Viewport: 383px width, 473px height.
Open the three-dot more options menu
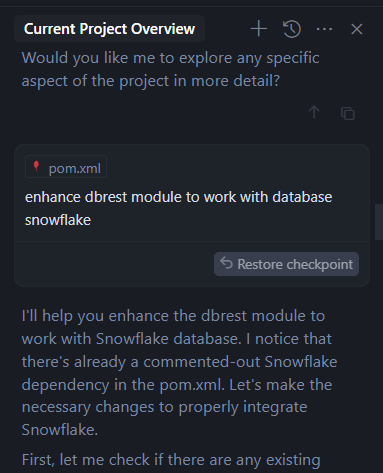[324, 29]
